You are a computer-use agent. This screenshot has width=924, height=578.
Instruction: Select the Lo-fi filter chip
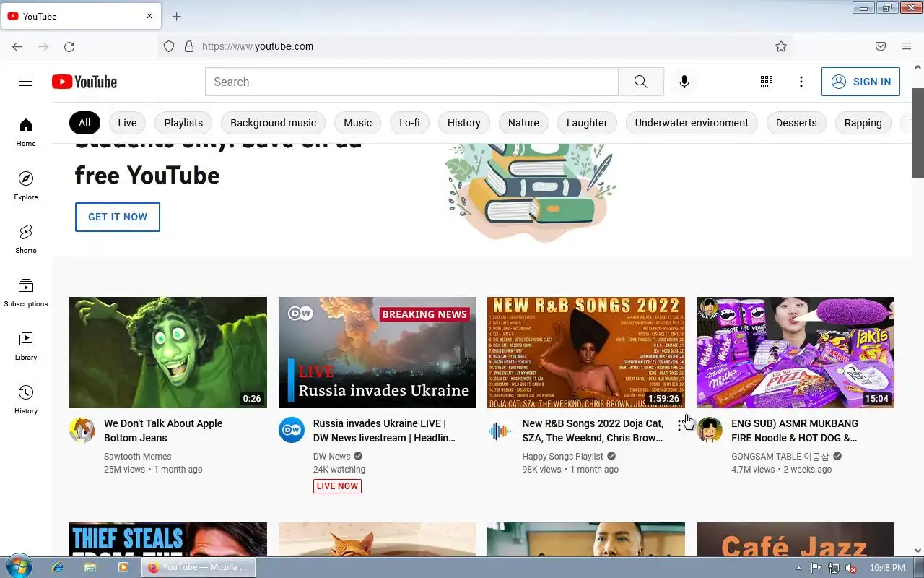click(409, 123)
